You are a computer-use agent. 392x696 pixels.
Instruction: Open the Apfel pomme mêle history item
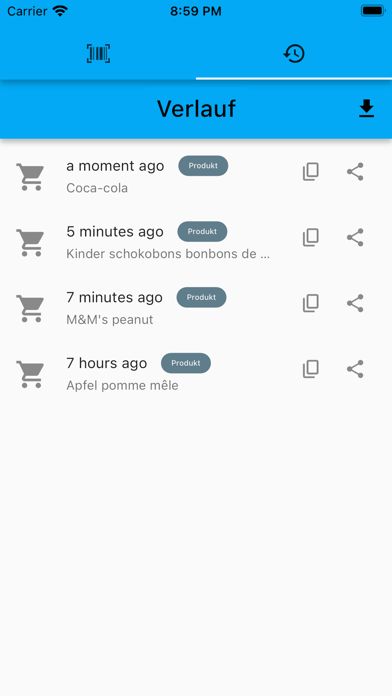[x=196, y=374]
